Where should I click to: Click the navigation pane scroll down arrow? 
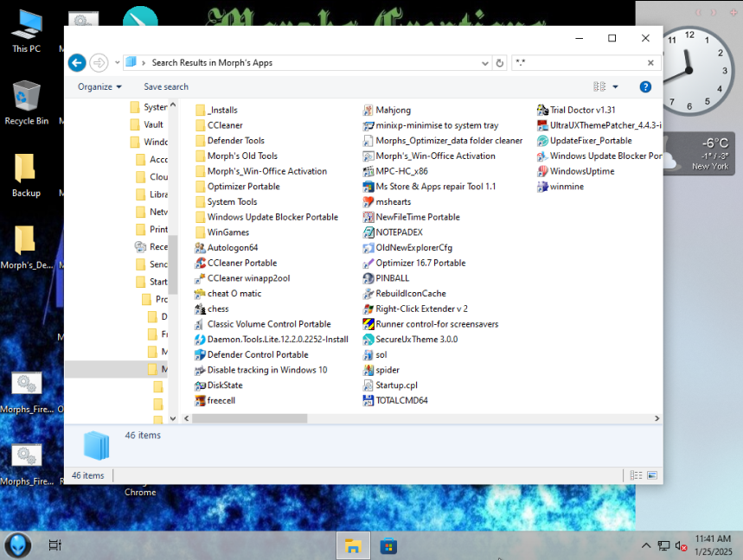(173, 418)
